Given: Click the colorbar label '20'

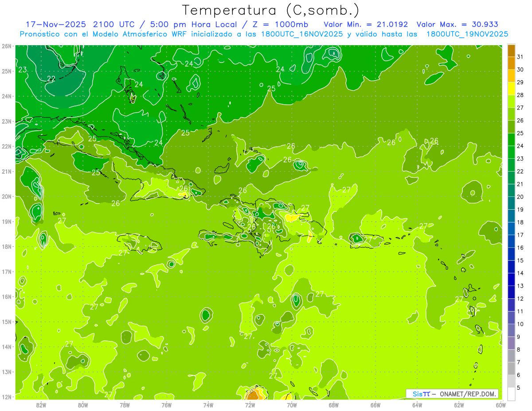Looking at the screenshot, I should tap(520, 197).
